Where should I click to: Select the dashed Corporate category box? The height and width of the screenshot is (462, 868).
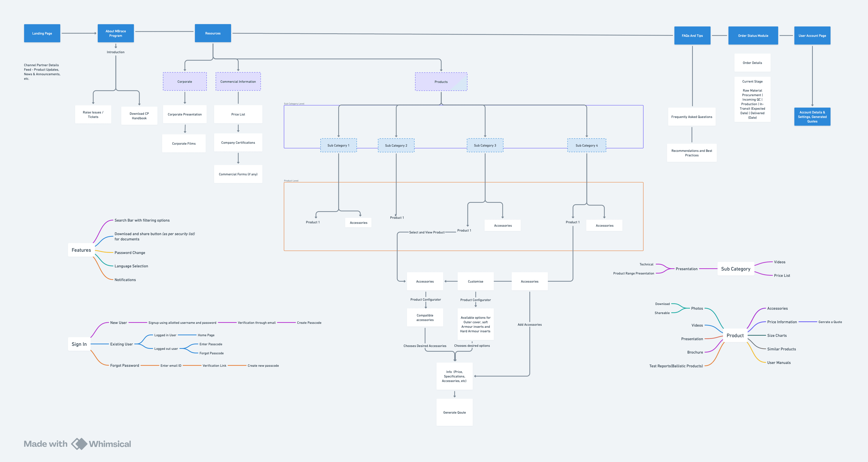[x=185, y=82]
